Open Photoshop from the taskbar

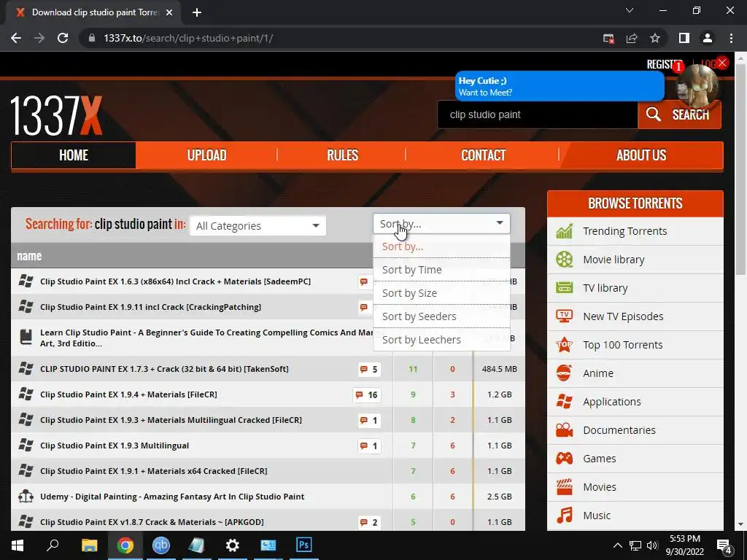pos(304,545)
